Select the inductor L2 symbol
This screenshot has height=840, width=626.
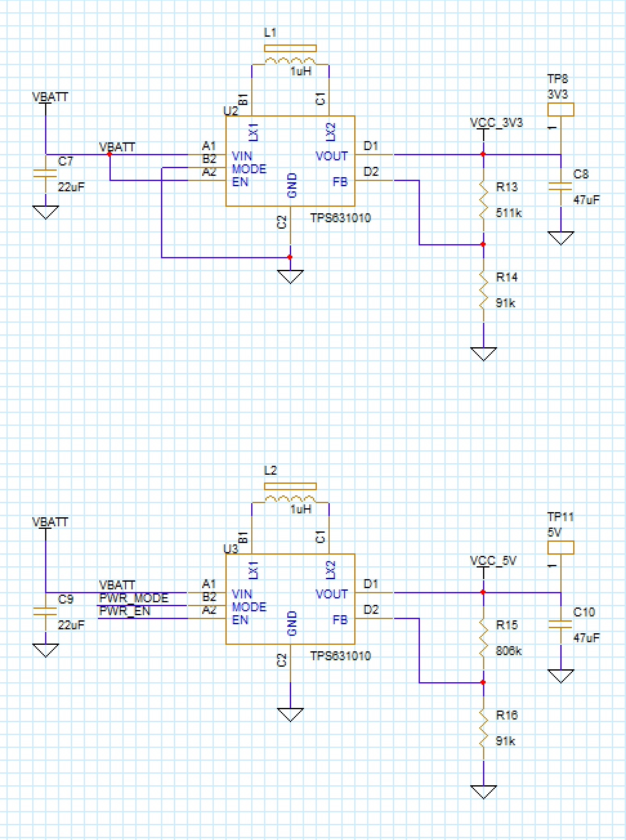pyautogui.click(x=290, y=496)
